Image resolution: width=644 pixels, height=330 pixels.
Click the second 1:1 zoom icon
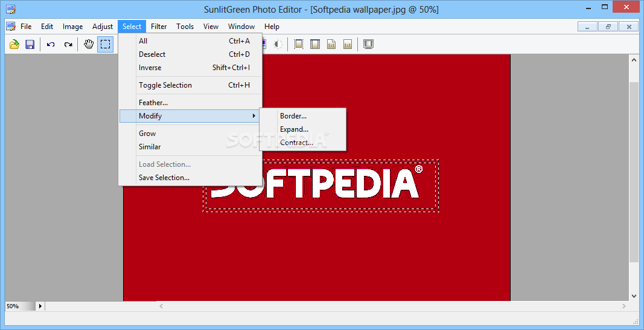click(348, 45)
